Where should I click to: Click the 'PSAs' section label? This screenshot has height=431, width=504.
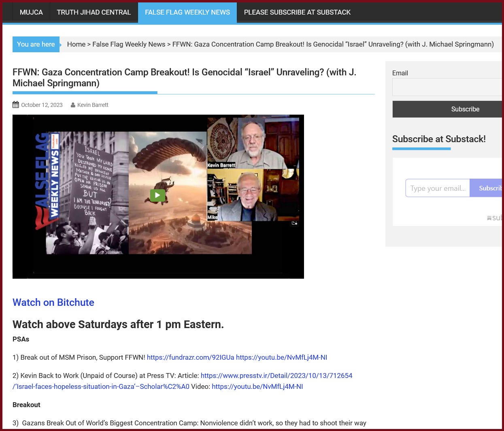(x=21, y=339)
